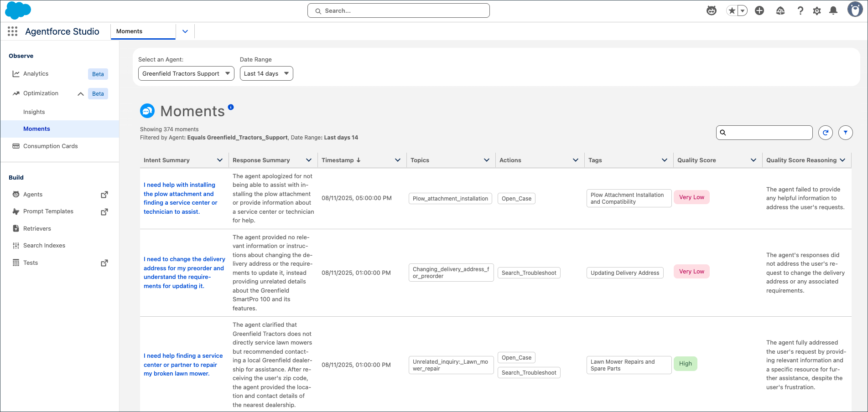This screenshot has height=412, width=868.
Task: Open Quality Score column menu
Action: click(x=754, y=160)
